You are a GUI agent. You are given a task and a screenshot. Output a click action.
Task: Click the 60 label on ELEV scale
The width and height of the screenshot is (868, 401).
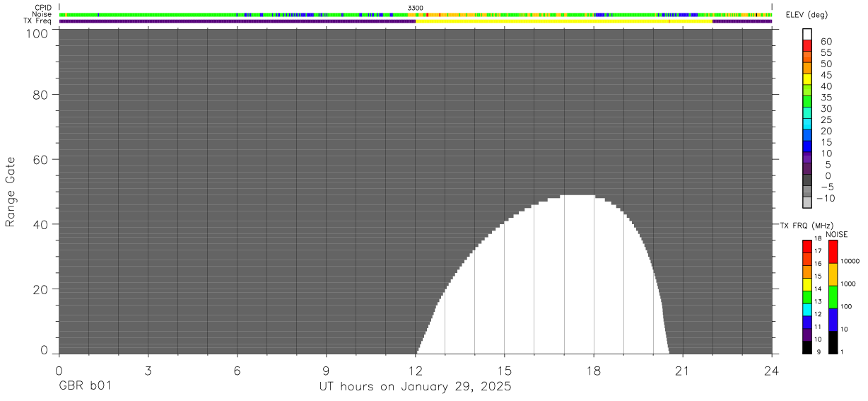pyautogui.click(x=827, y=41)
